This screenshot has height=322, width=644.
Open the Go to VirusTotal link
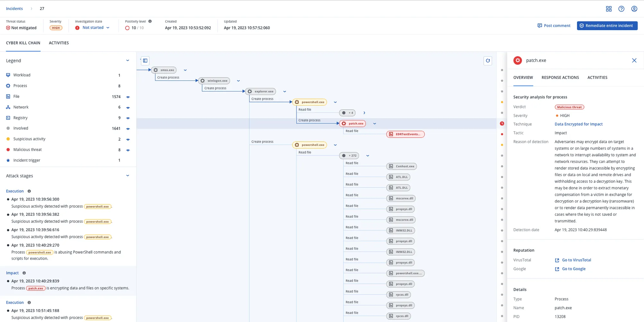pos(576,260)
